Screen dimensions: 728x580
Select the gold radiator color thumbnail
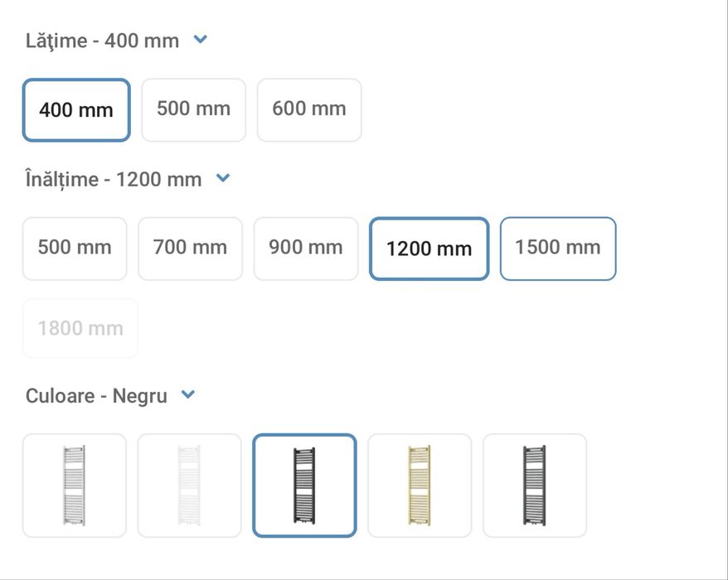pyautogui.click(x=420, y=486)
